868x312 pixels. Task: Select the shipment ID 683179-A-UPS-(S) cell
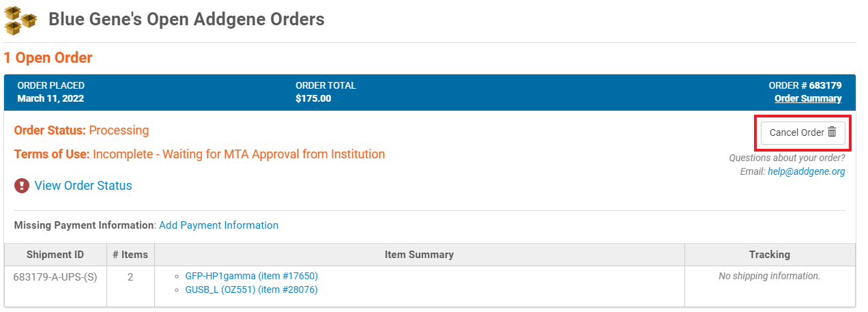click(x=55, y=276)
